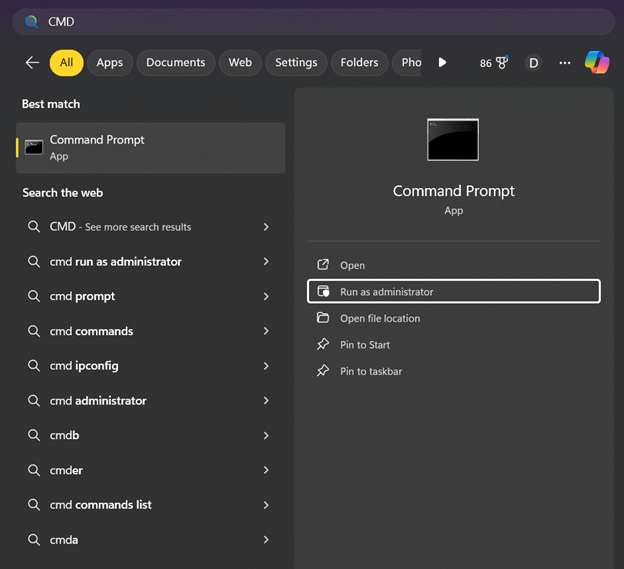This screenshot has width=624, height=569.
Task: Click the Command Prompt title in details pane
Action: (454, 191)
